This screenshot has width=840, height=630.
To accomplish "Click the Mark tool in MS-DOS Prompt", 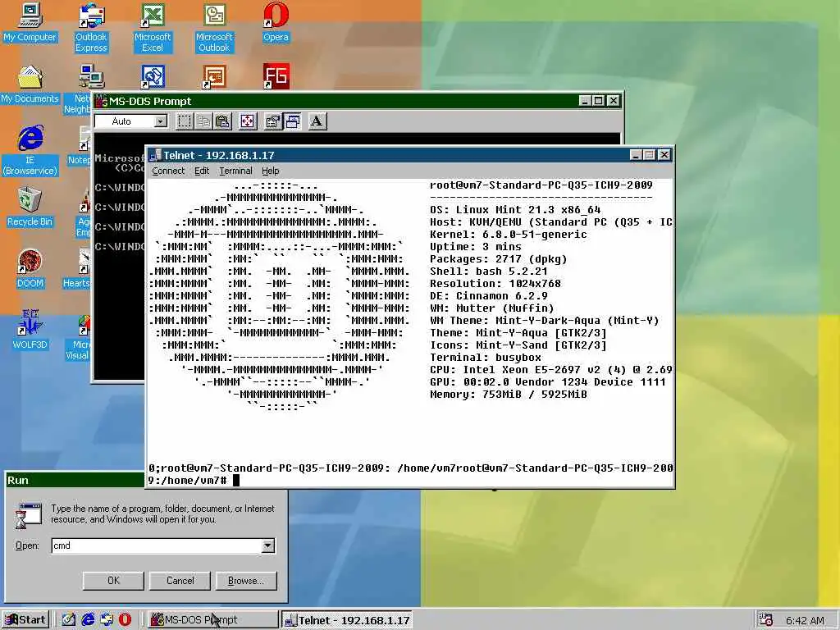I will [x=185, y=121].
